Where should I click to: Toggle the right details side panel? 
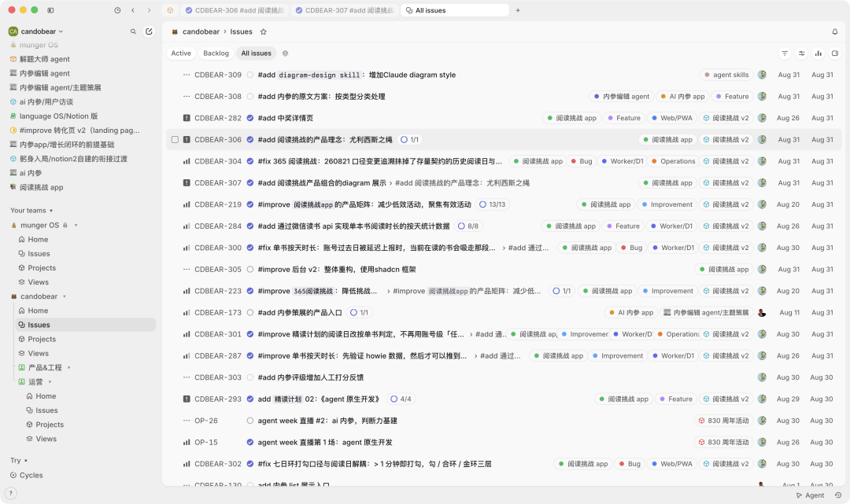[x=835, y=53]
